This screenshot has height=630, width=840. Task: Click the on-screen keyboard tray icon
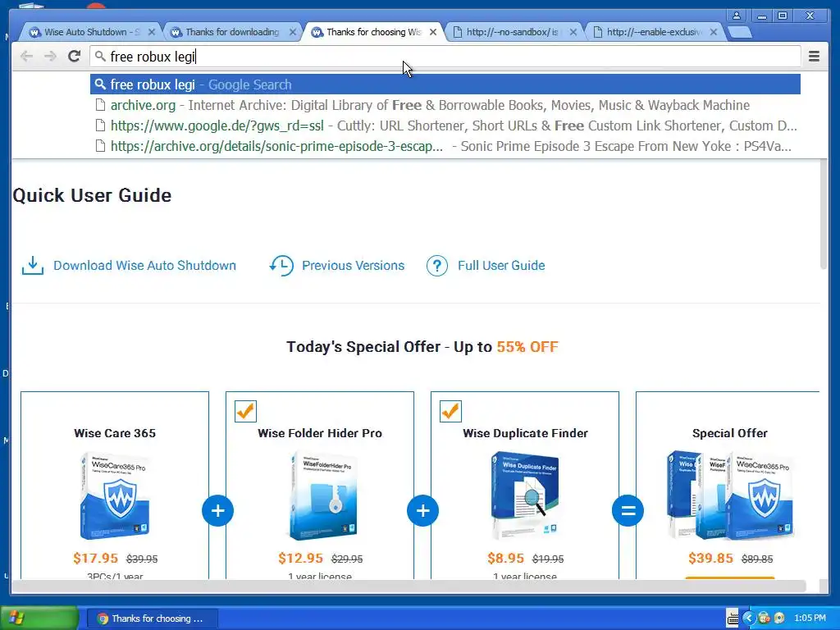[732, 619]
